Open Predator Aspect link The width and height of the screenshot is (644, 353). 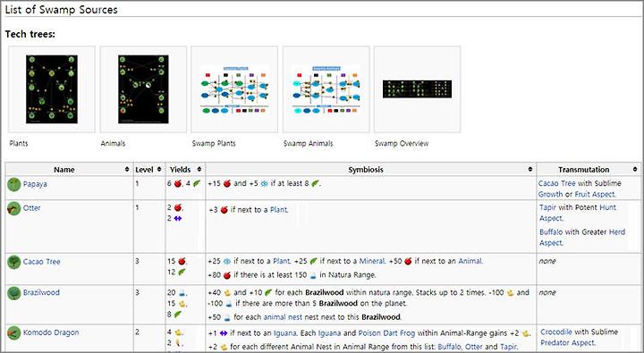(x=567, y=343)
